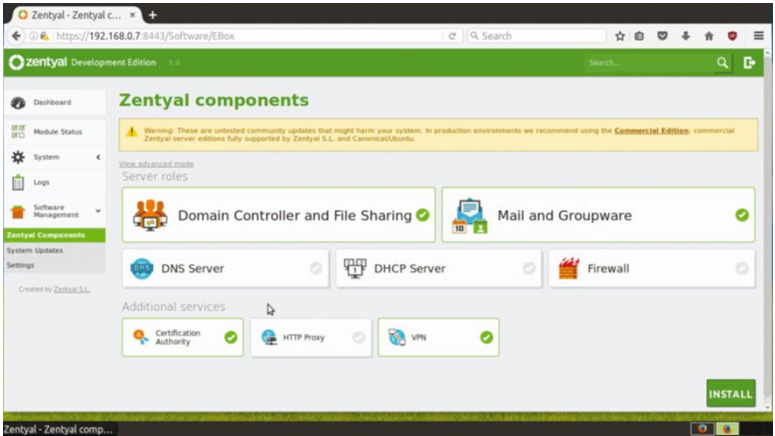775x436 pixels.
Task: Open the Firefox hamburger menu
Action: (759, 36)
